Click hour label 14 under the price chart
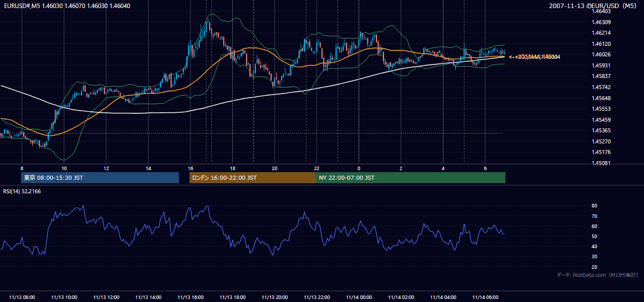The width and height of the screenshot is (644, 302). click(x=148, y=168)
